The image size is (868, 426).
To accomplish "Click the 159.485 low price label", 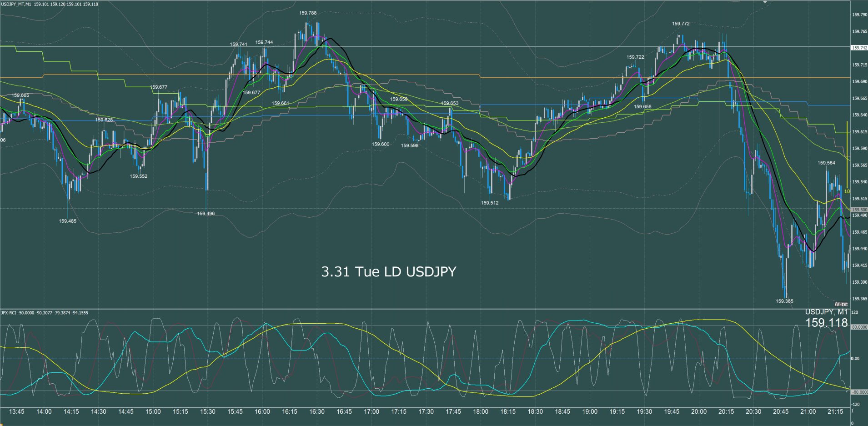I will pos(68,221).
